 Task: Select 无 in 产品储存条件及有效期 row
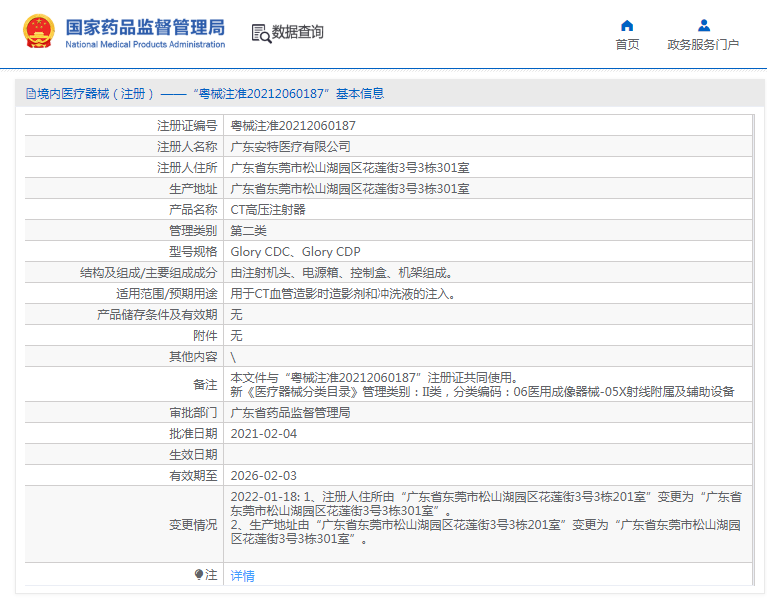coord(236,315)
